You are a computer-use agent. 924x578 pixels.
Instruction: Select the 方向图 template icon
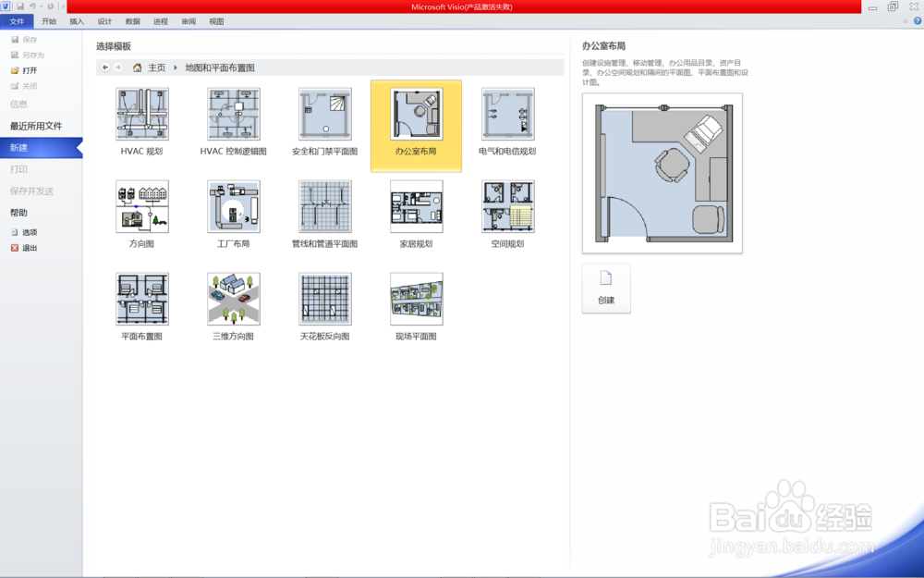click(142, 206)
